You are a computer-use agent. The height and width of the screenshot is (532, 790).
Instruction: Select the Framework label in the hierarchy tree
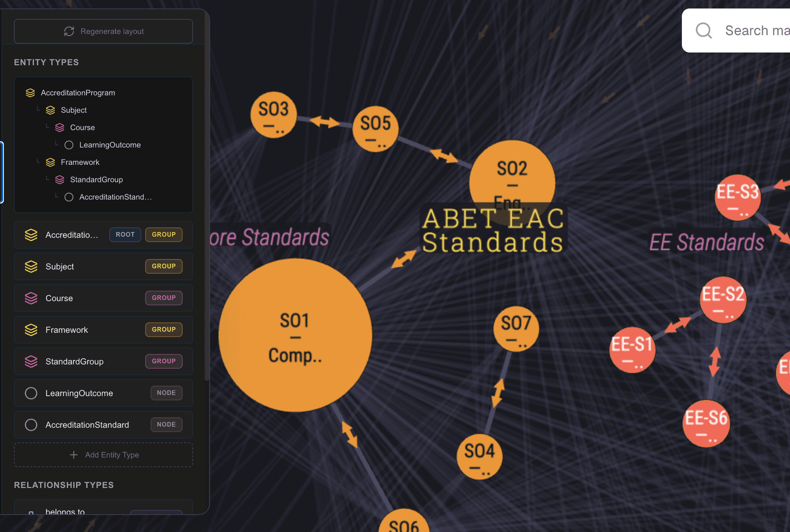click(80, 162)
